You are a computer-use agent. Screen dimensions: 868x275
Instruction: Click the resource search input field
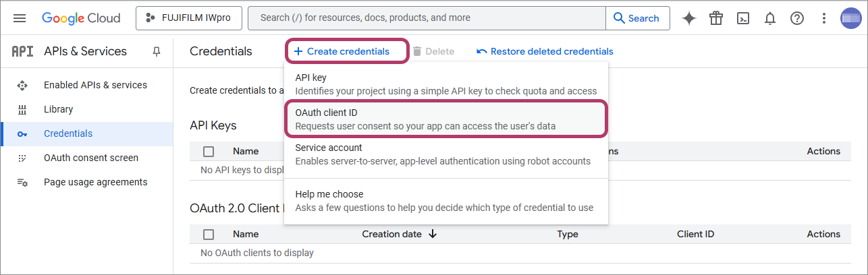click(x=427, y=18)
